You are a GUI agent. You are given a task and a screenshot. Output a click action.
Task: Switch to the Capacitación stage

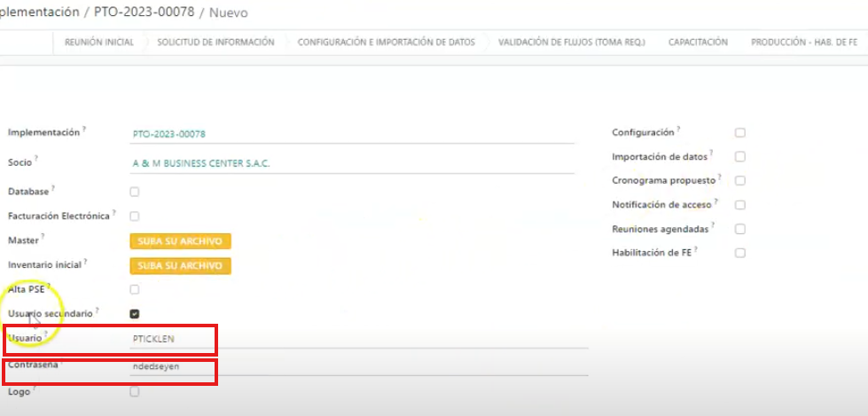698,43
